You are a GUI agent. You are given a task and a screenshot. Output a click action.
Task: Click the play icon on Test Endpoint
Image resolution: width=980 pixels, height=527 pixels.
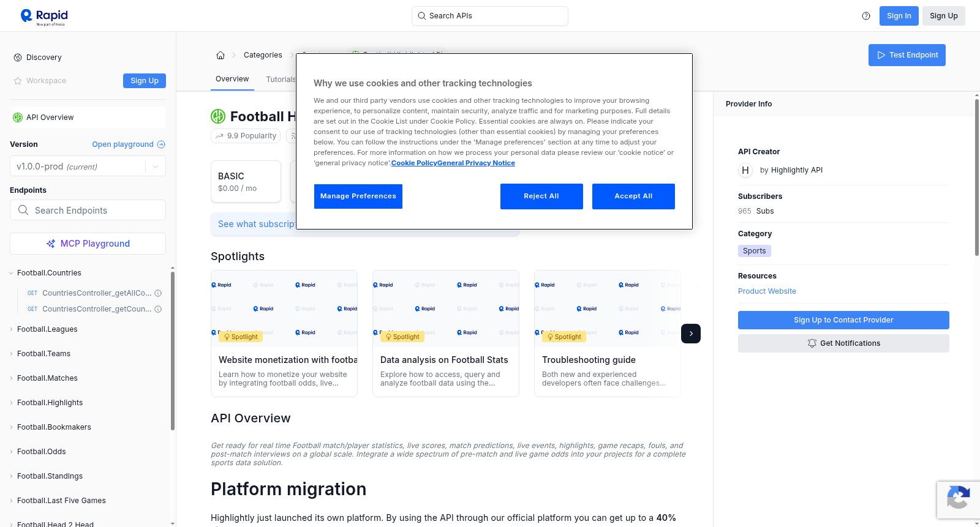(881, 55)
